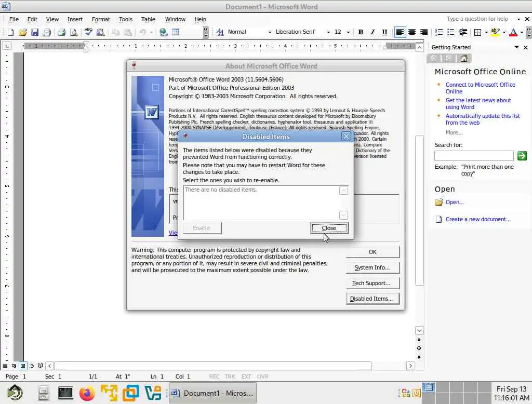Screen dimensions: 532x404
Task: Click the System Info button
Action: (x=373, y=267)
